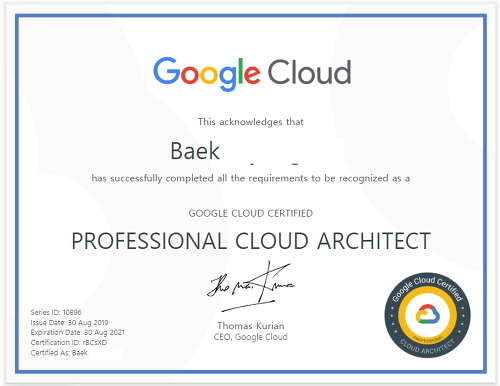Click 'Series ID: 10896'
The height and width of the screenshot is (386, 500).
(56, 312)
